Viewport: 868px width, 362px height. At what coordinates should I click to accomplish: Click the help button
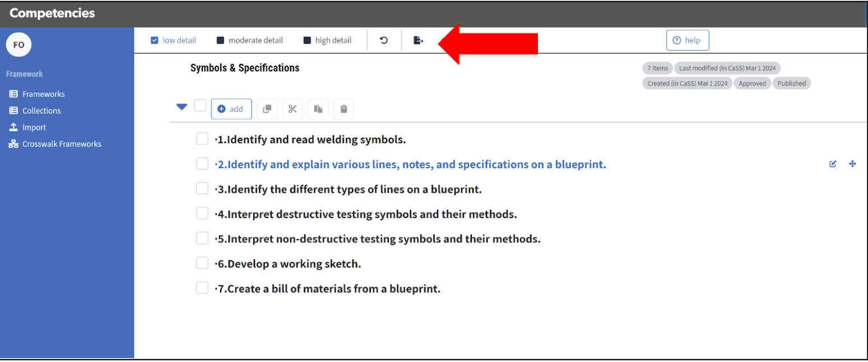(x=687, y=40)
